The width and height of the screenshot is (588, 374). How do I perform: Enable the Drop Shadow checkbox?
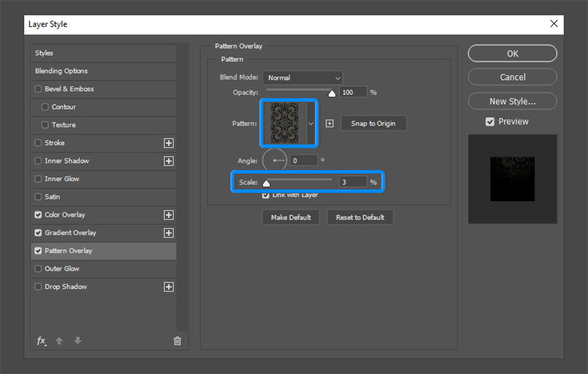tap(38, 287)
